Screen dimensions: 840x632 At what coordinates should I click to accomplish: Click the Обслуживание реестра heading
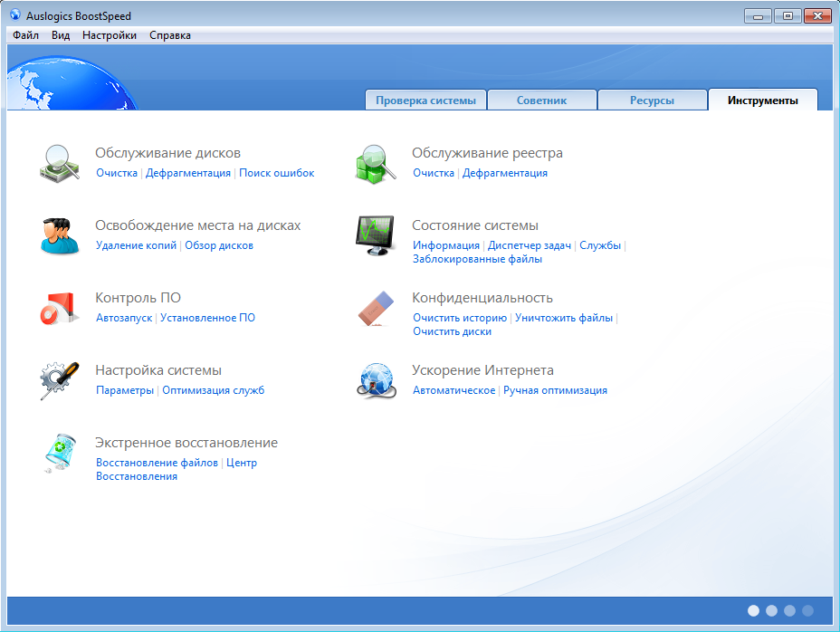[x=487, y=153]
